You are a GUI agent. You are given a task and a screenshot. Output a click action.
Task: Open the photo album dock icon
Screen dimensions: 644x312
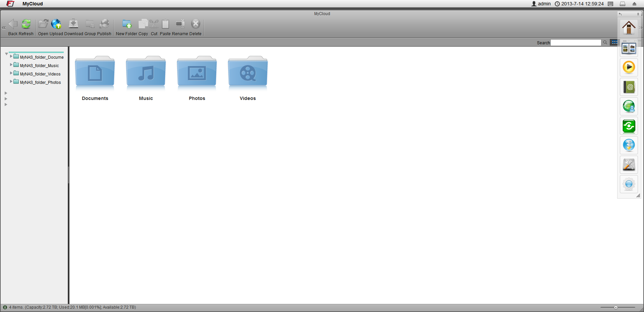click(629, 48)
